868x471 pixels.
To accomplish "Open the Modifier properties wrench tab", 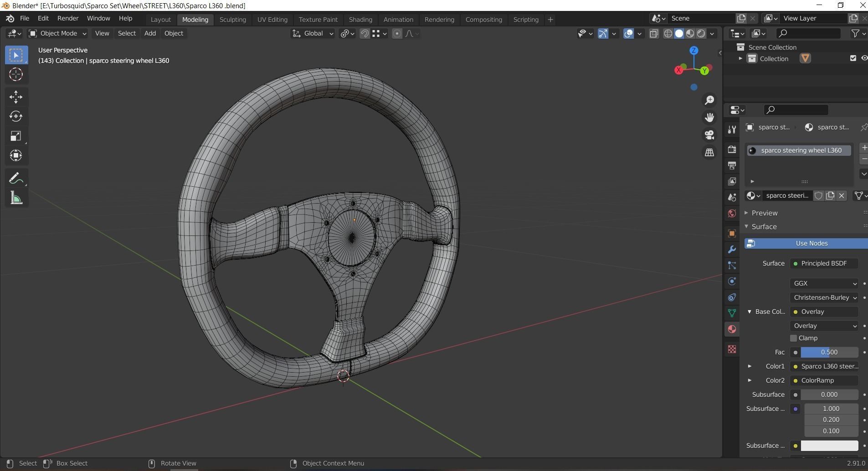I will tap(732, 250).
